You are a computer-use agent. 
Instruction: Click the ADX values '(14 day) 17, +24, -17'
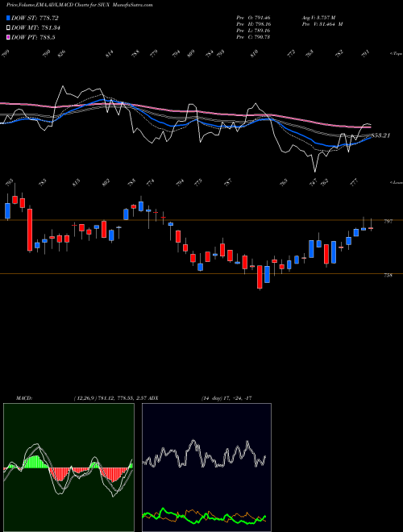coord(226,397)
